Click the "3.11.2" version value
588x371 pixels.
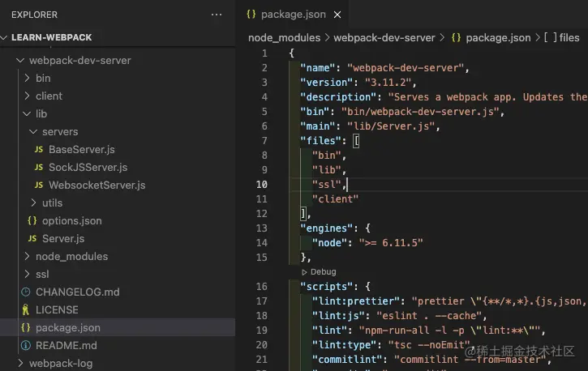point(388,83)
